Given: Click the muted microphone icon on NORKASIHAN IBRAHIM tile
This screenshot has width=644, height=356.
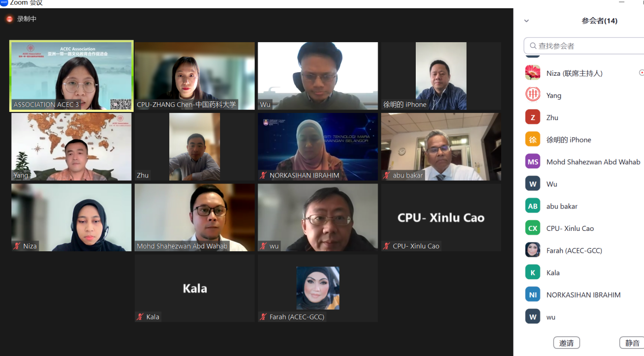Looking at the screenshot, I should (263, 175).
